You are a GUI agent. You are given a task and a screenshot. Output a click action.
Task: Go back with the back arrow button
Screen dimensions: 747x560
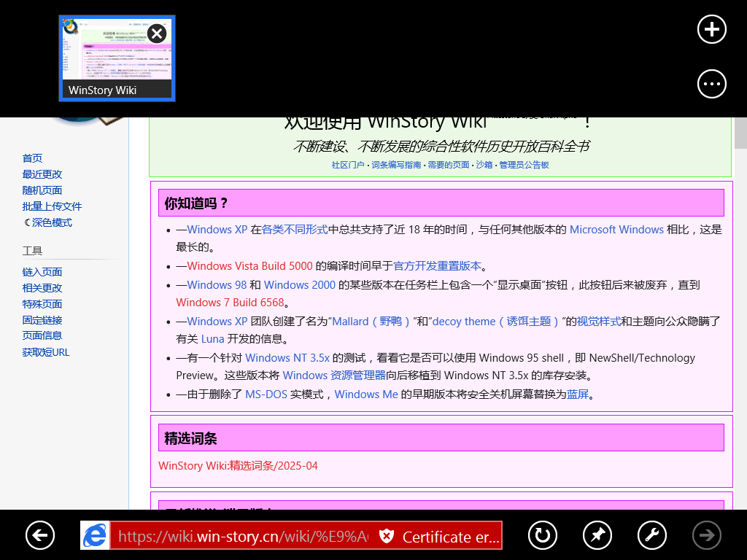click(40, 535)
